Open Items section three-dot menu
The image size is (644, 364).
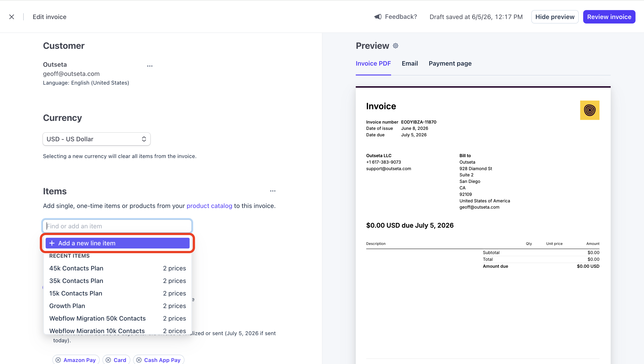[x=273, y=191]
